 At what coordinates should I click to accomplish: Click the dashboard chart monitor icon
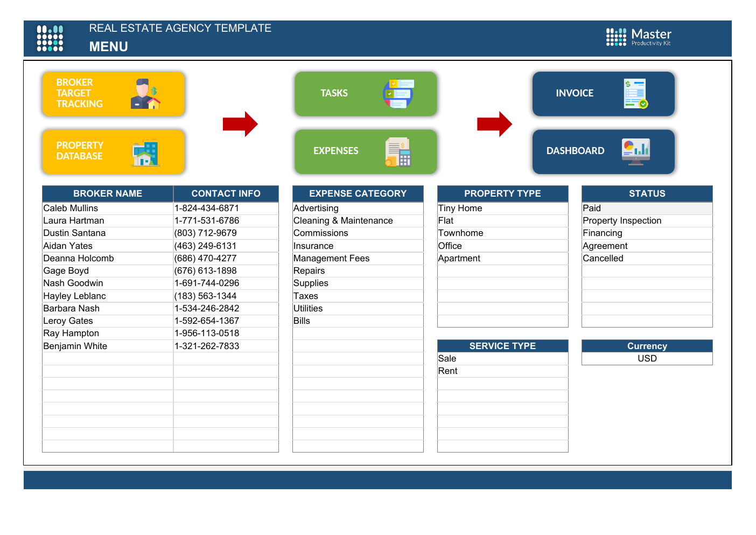point(636,151)
